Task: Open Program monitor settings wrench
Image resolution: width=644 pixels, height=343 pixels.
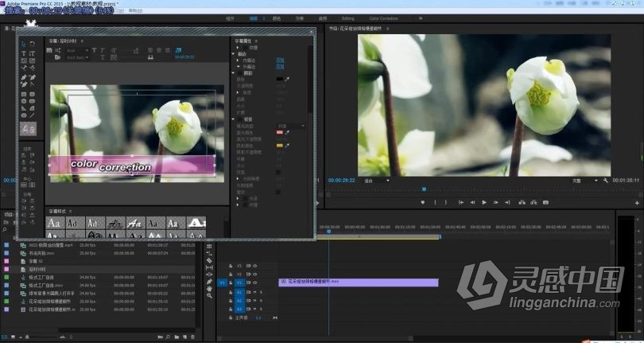Action: pyautogui.click(x=606, y=181)
